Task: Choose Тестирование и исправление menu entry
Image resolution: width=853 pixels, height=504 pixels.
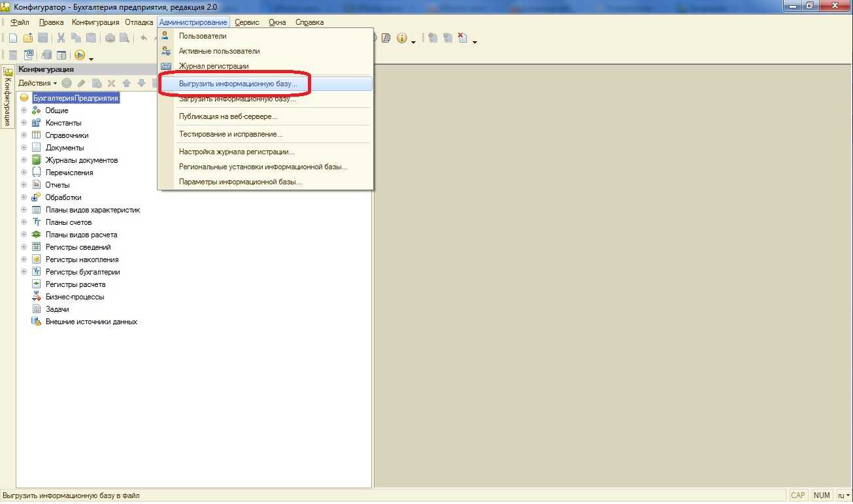Action: point(265,134)
